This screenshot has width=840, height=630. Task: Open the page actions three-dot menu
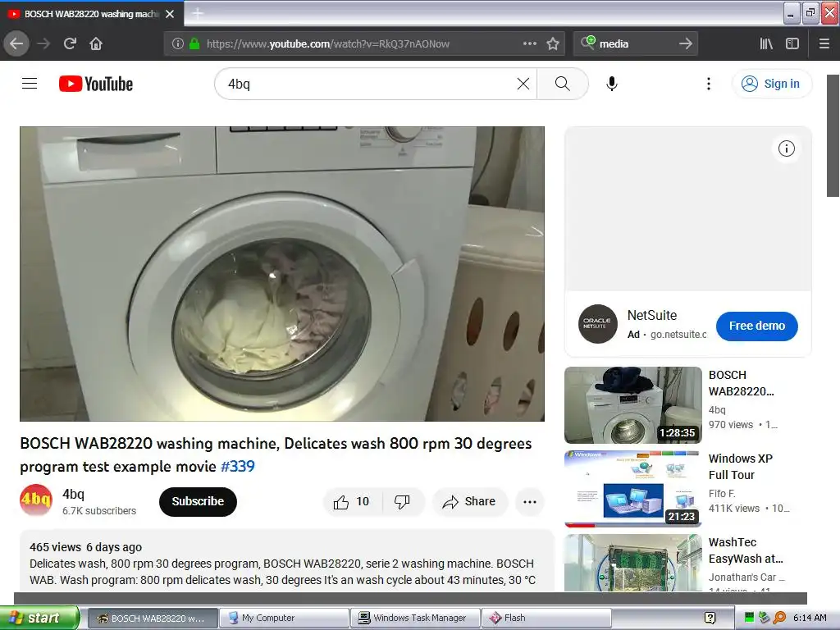pos(530,43)
